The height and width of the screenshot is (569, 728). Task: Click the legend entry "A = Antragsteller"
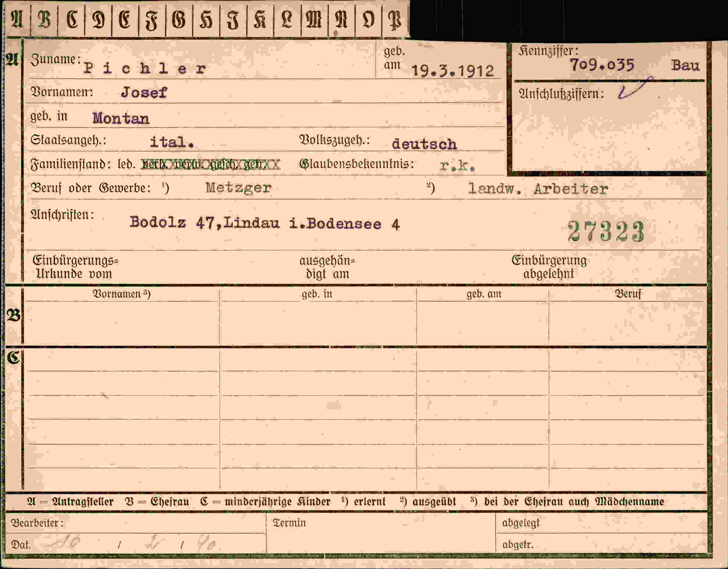(70, 502)
